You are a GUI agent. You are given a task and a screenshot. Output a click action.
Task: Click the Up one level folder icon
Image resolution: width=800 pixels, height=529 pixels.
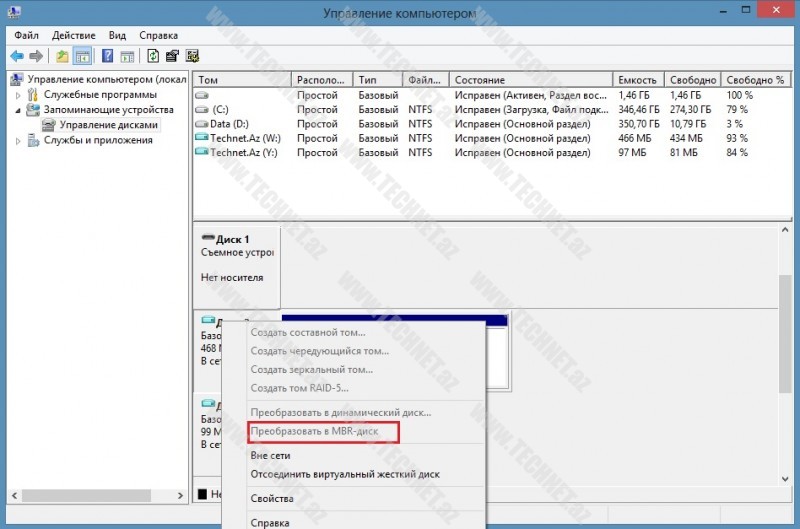tap(63, 56)
